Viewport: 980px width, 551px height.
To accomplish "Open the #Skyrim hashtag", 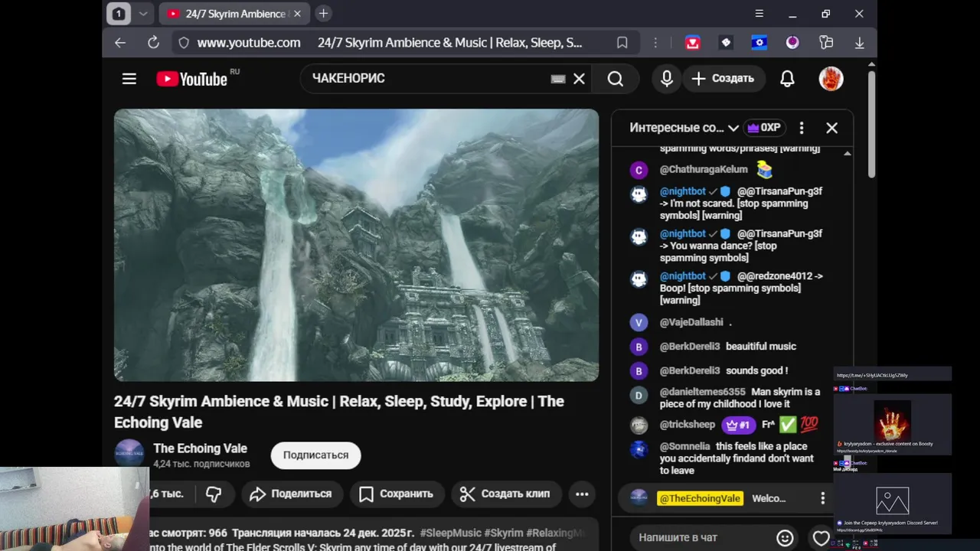I will click(505, 533).
